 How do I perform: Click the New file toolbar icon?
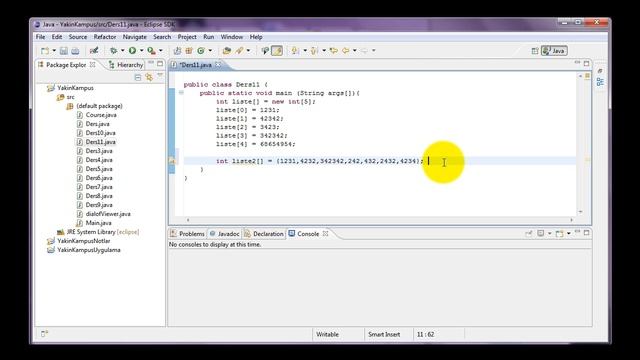pyautogui.click(x=44, y=51)
